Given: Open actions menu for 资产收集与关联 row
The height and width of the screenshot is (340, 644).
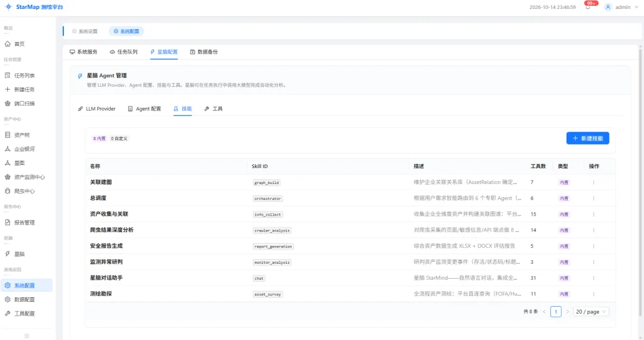Looking at the screenshot, I should (593, 214).
